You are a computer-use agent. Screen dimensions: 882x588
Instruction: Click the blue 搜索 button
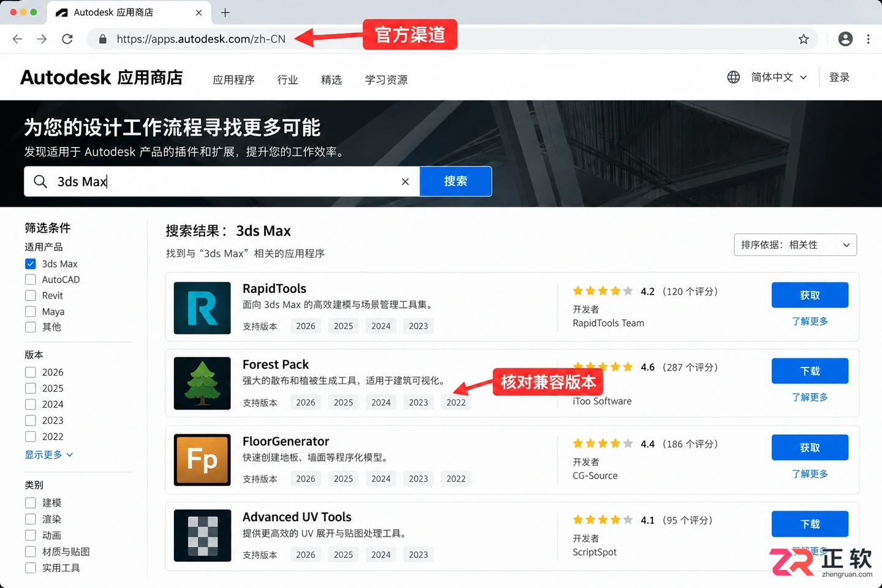(x=456, y=181)
